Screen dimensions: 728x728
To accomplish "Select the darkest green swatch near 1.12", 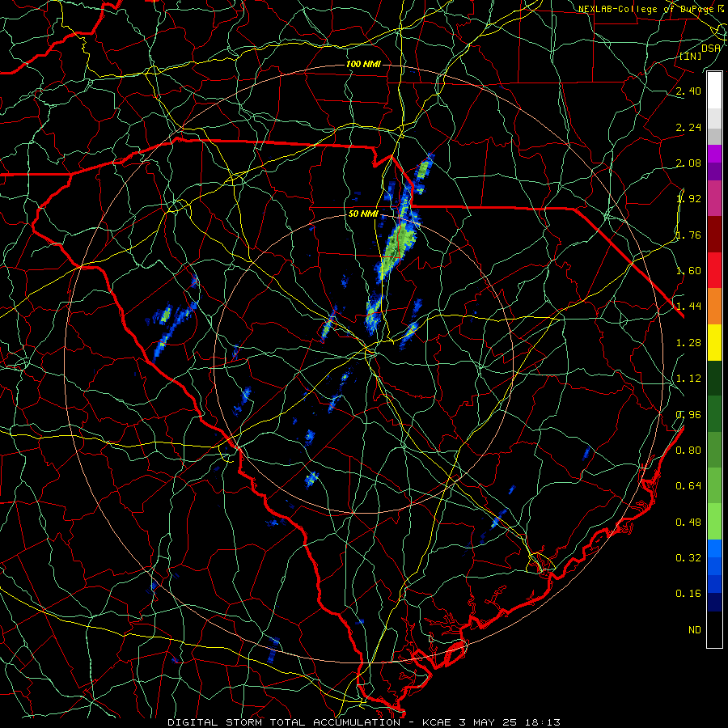I will (x=714, y=379).
